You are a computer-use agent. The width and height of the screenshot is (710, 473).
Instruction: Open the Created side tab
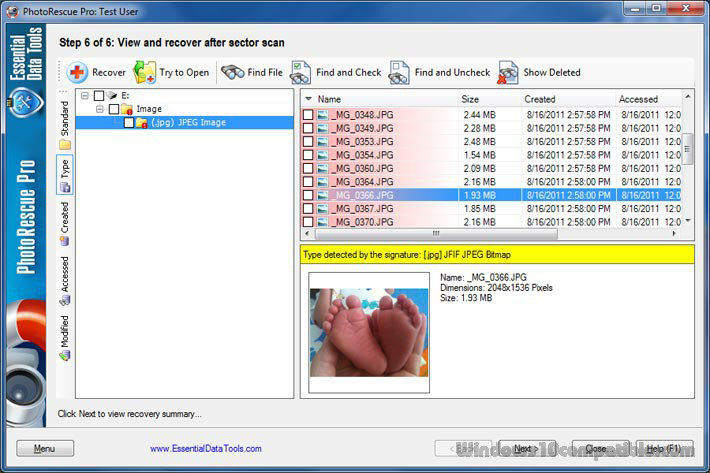[65, 223]
